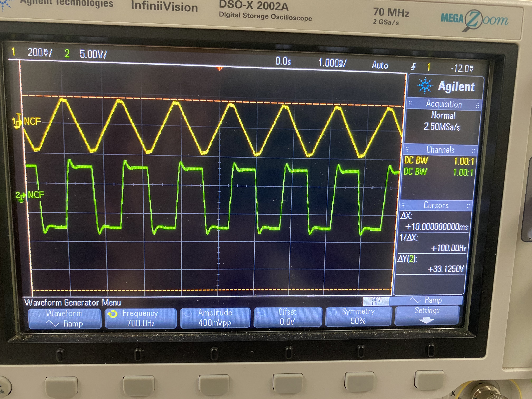This screenshot has width=532, height=399.
Task: Click the upper orange dashed Y cursor line
Action: pos(213,101)
